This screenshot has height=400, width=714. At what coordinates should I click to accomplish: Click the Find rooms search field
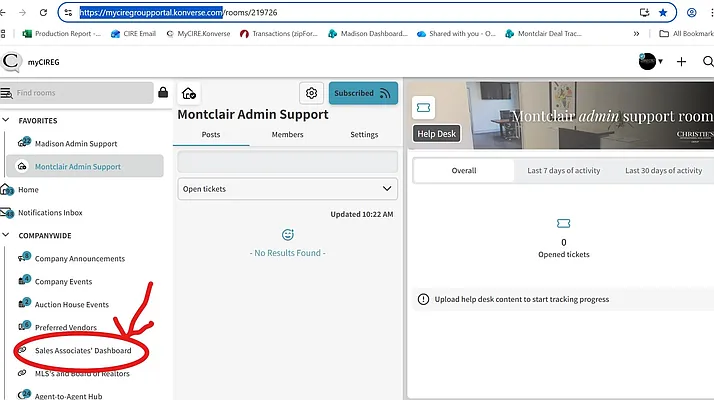tap(82, 93)
